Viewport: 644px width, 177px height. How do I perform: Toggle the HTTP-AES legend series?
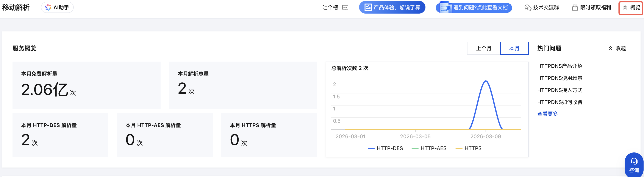(x=429, y=148)
